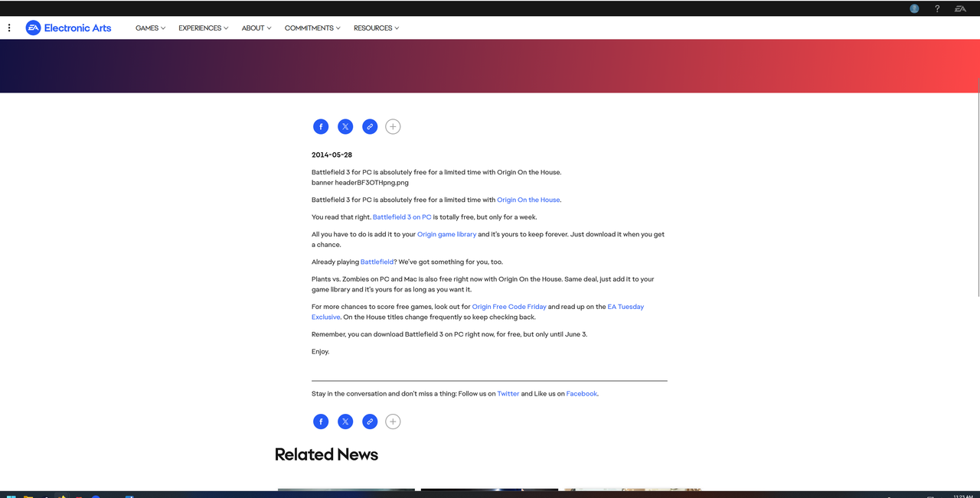Click the article date 2014-05-28

(x=332, y=155)
